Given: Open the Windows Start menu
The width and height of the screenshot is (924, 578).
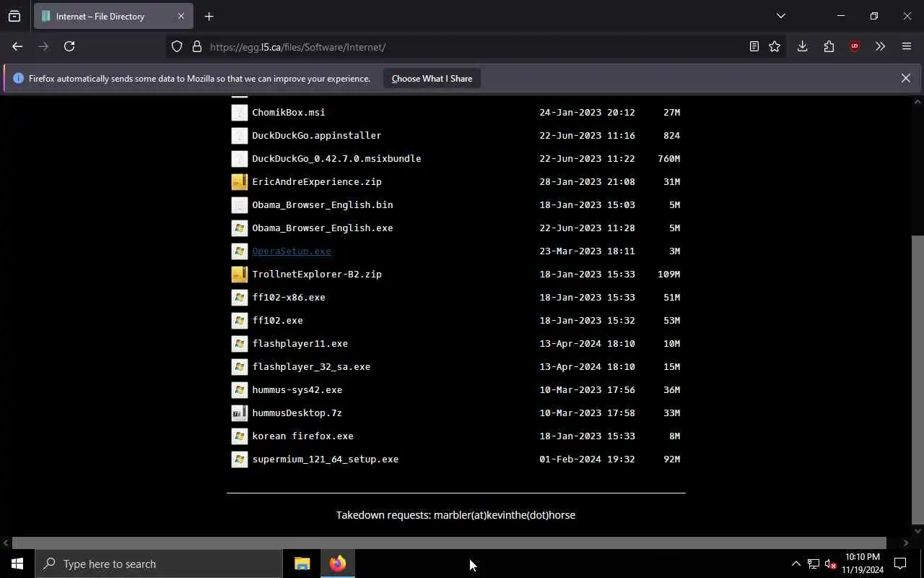Looking at the screenshot, I should point(17,564).
